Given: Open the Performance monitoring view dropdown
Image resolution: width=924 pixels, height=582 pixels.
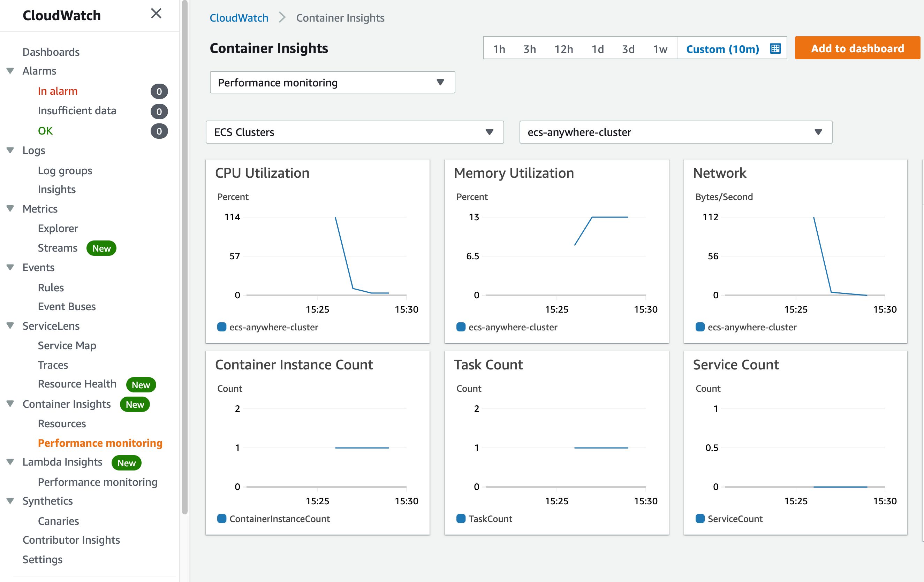Looking at the screenshot, I should [x=332, y=83].
